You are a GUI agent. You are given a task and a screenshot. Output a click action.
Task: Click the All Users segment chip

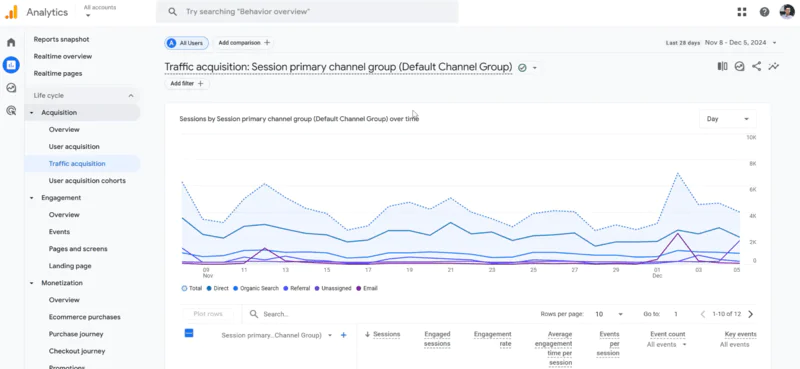pos(187,43)
